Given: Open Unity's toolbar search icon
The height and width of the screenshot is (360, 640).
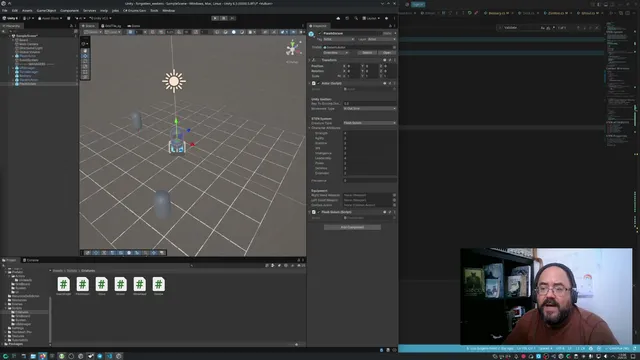Looking at the screenshot, I should (x=356, y=18).
